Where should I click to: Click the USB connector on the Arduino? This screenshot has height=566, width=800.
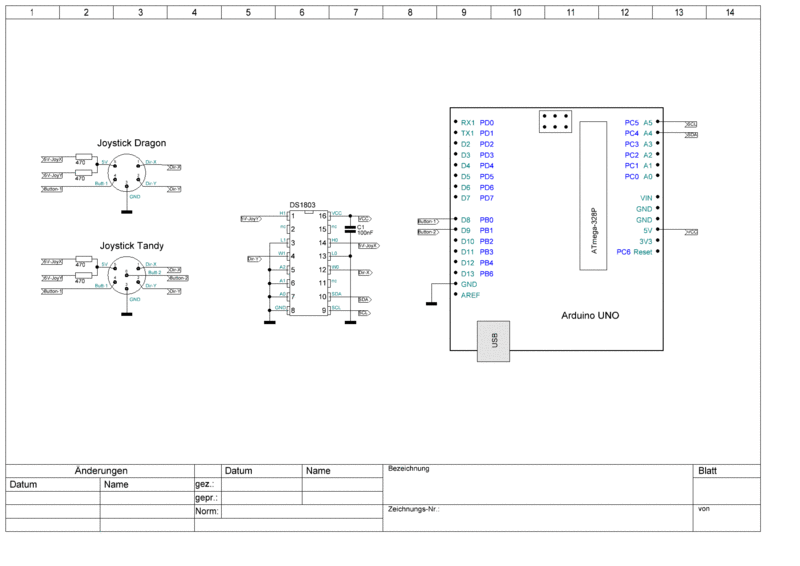tap(493, 341)
